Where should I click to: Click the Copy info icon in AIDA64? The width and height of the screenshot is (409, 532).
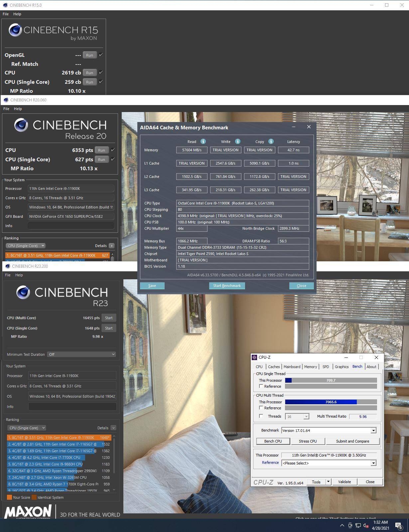coord(271,141)
